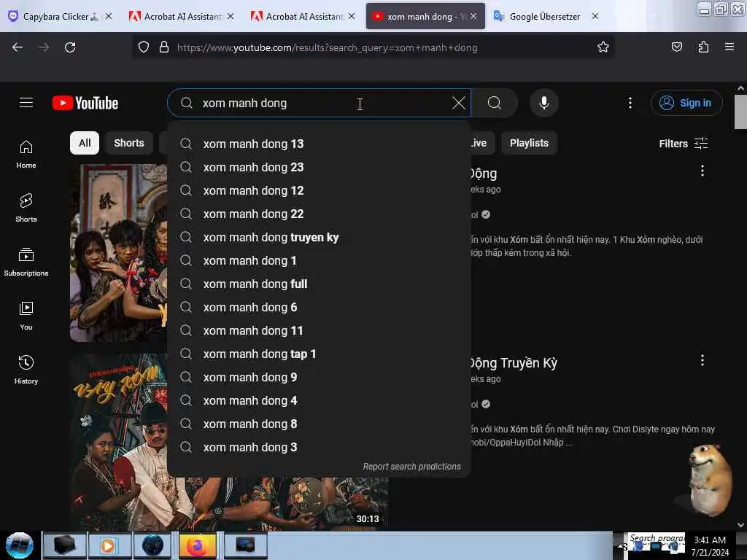Switch to the Google Übersetzer tab

pos(546,16)
